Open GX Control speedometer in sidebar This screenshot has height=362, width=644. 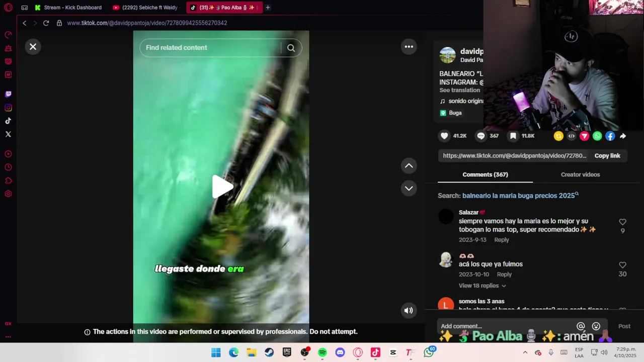[x=8, y=35]
